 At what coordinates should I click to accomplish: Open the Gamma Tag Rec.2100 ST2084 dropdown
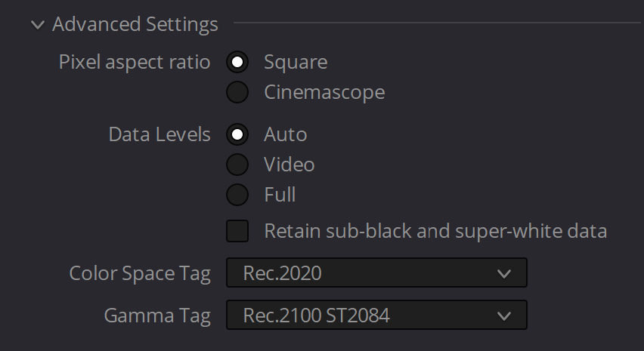pyautogui.click(x=376, y=315)
